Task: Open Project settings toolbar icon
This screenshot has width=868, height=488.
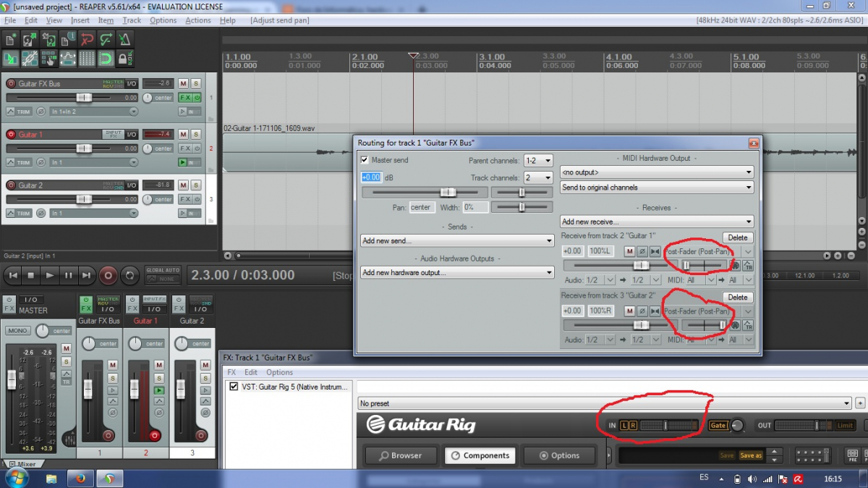Action: coord(68,39)
